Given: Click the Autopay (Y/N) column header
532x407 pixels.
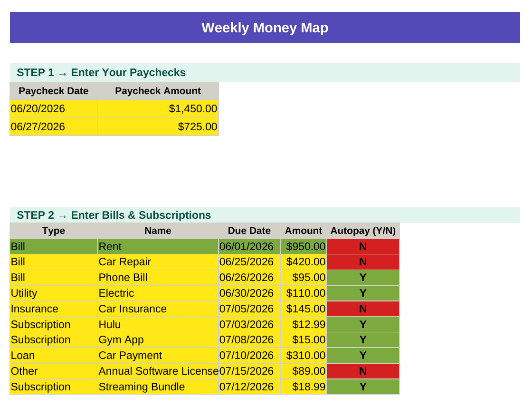Looking at the screenshot, I should (363, 231).
